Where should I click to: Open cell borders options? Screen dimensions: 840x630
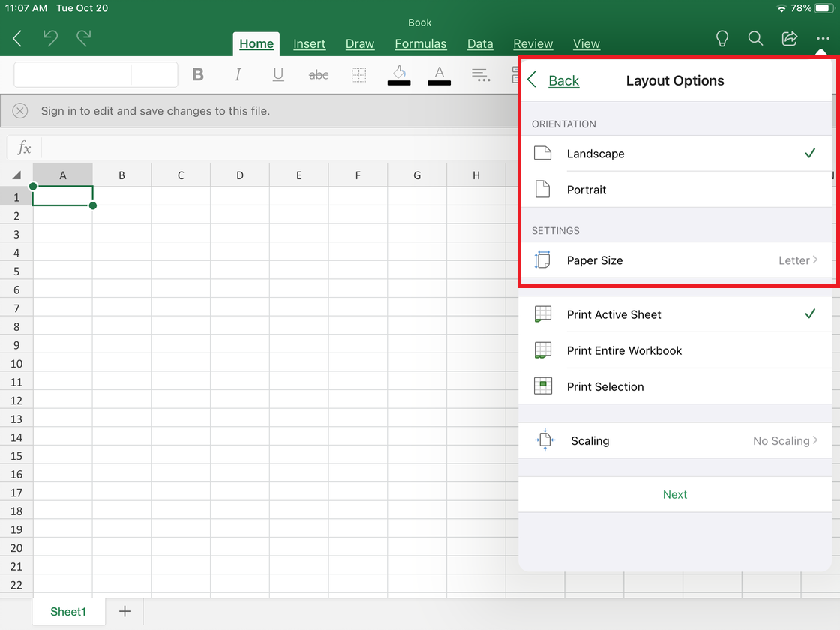pyautogui.click(x=359, y=75)
